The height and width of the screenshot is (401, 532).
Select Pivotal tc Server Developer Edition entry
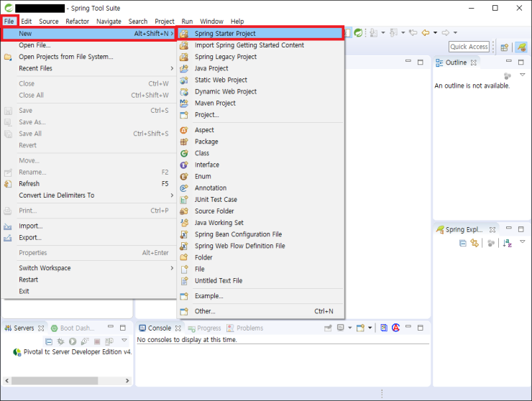click(x=72, y=352)
